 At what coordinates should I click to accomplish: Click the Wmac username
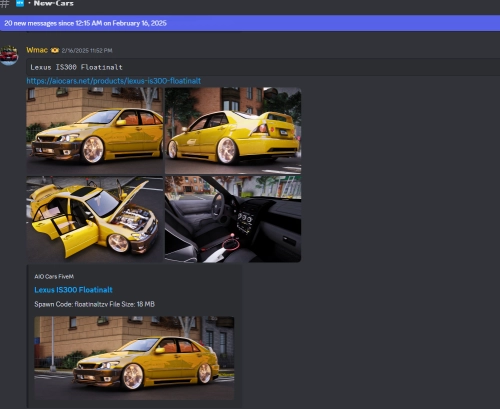[37, 50]
